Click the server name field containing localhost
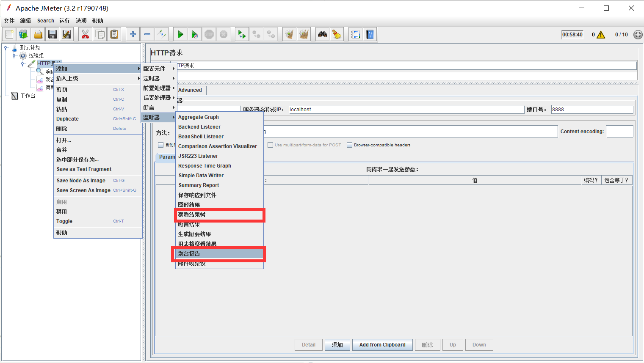 pyautogui.click(x=406, y=109)
